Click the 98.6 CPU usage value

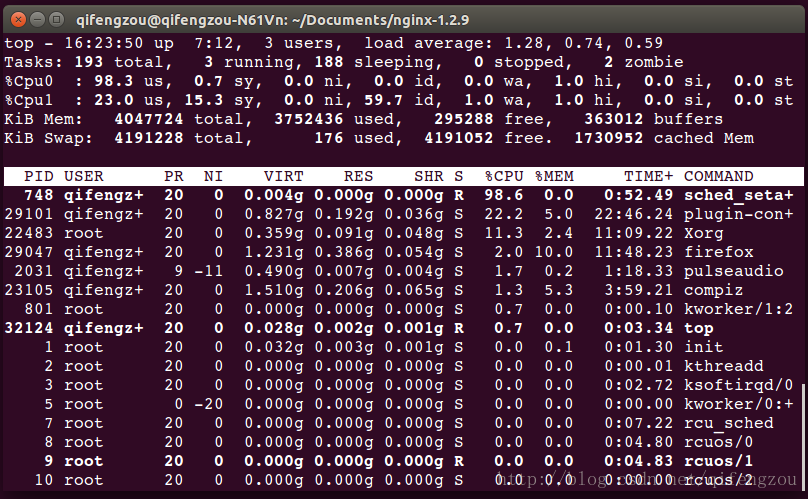(504, 195)
